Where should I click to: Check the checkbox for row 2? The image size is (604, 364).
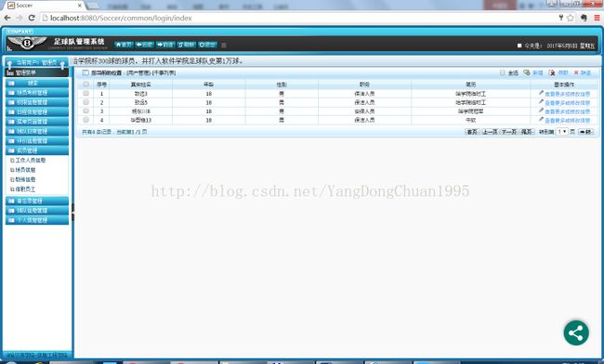(x=85, y=102)
